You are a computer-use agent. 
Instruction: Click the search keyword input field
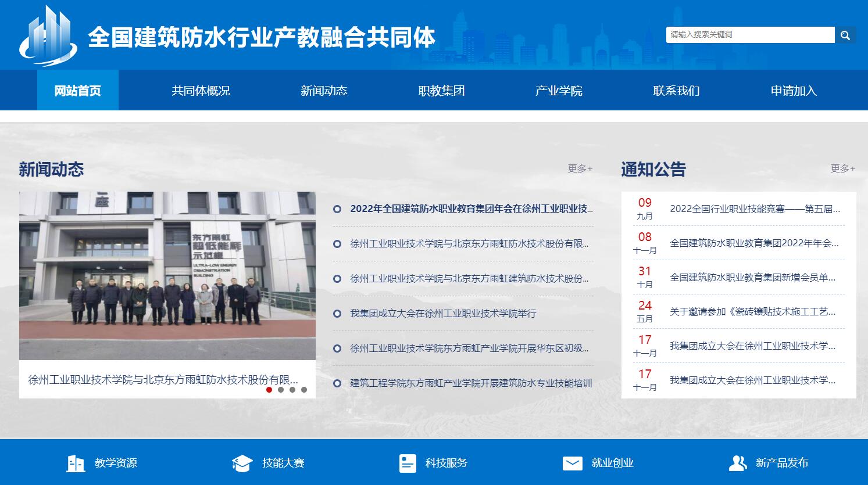coord(750,34)
